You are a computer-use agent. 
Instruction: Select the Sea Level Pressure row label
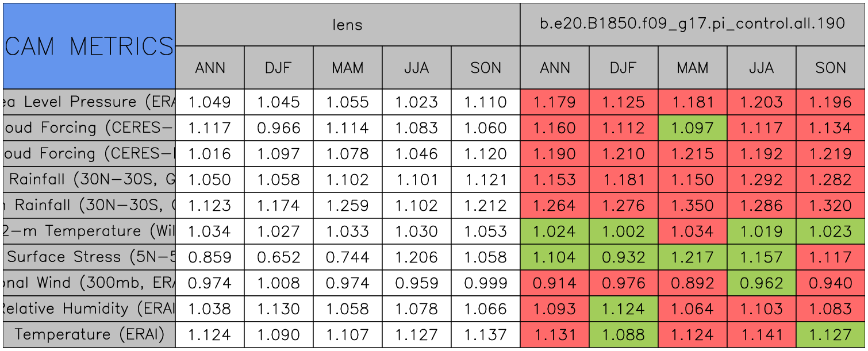[x=89, y=102]
